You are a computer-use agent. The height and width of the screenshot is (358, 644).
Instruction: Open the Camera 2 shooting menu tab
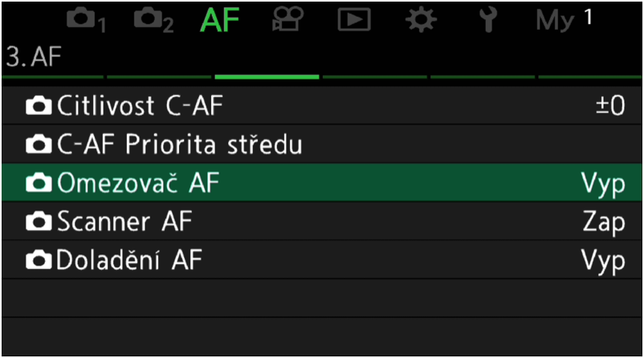(x=153, y=21)
